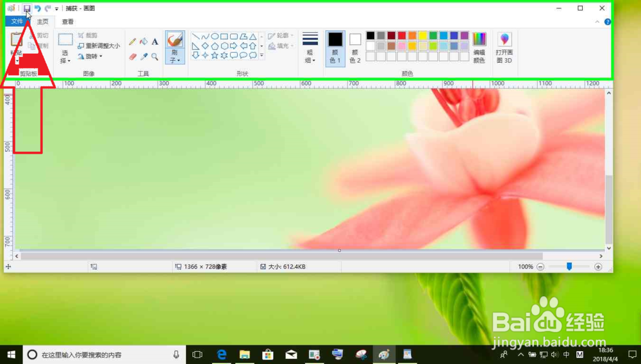
Task: Click the '大小: 612.4KB' status text
Action: coord(287,267)
